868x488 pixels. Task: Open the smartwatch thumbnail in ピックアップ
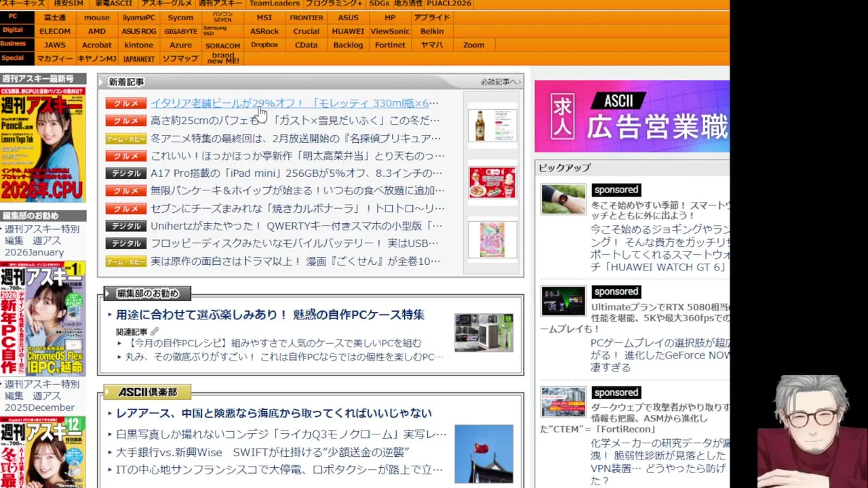(563, 199)
